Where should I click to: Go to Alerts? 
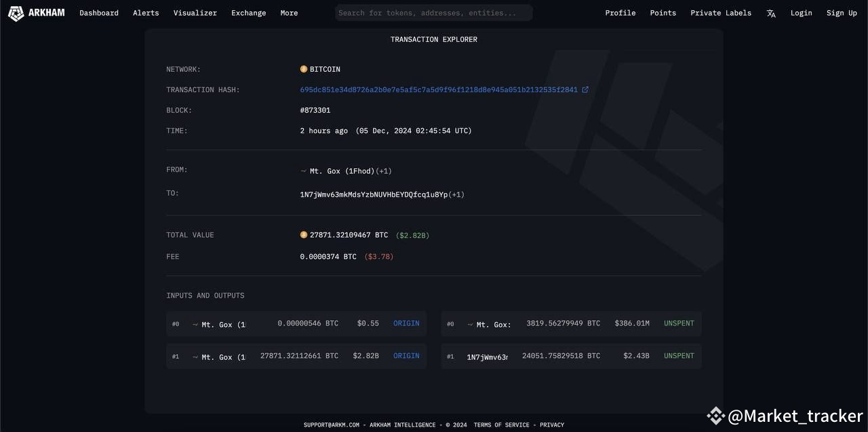146,13
